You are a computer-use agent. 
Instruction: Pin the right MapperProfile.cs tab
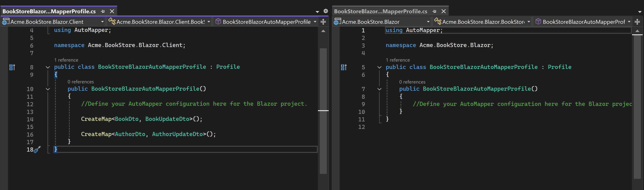tap(434, 11)
